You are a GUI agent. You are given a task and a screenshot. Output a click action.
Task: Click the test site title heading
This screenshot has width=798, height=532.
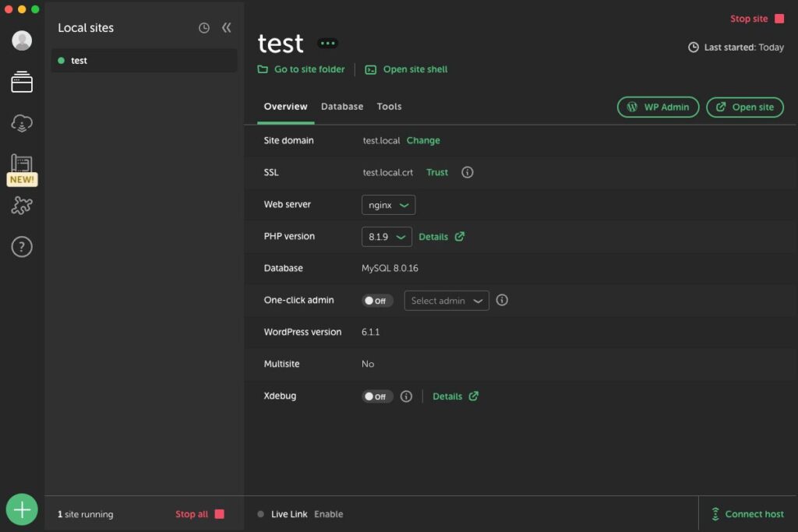click(x=281, y=44)
